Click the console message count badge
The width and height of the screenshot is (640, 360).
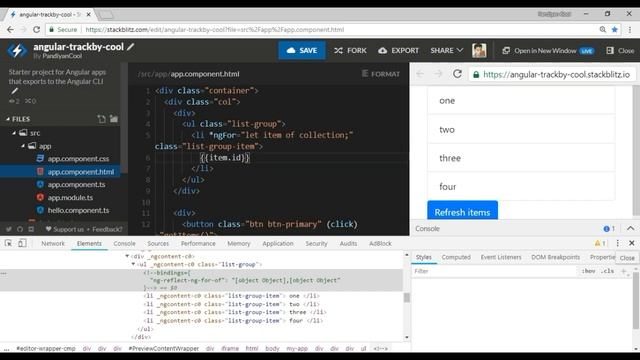click(x=609, y=229)
